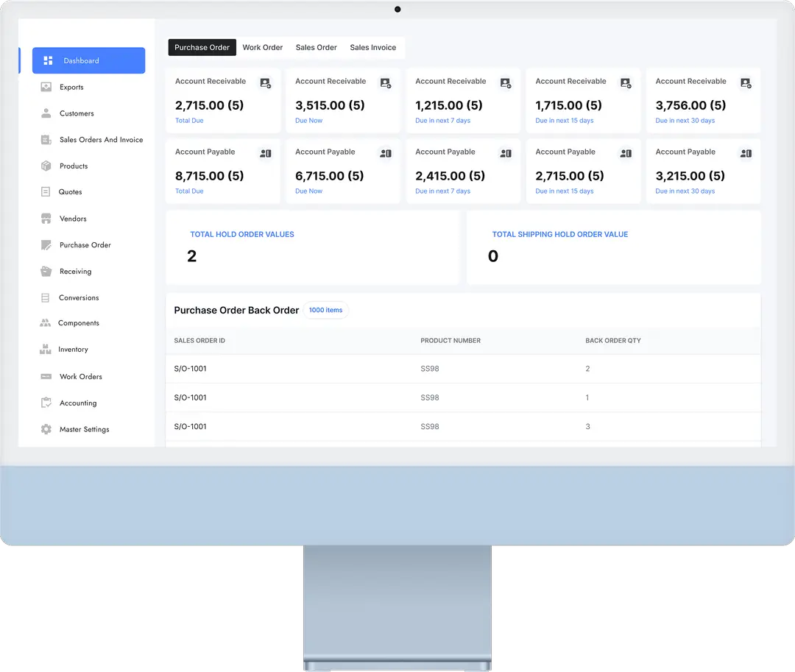Select the Purchase Order card icon

coord(46,244)
